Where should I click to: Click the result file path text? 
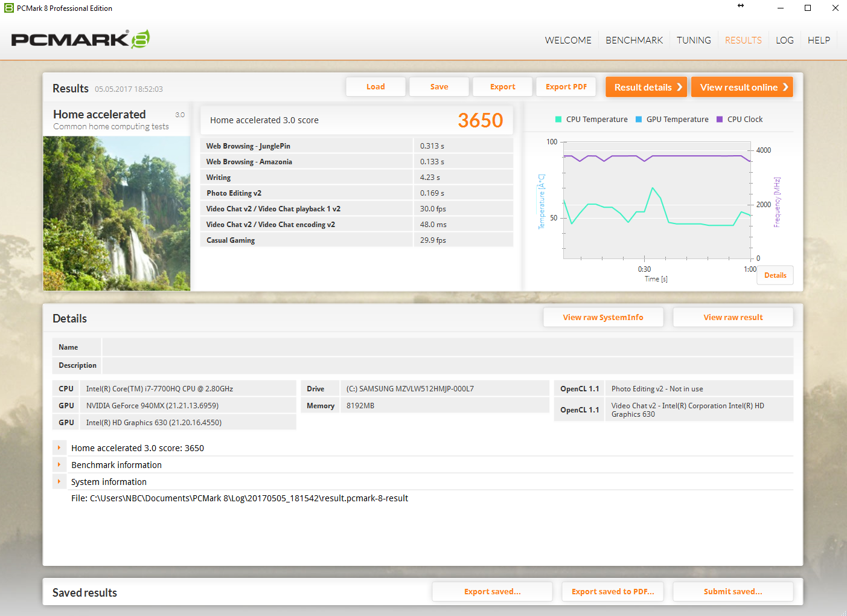tap(240, 498)
